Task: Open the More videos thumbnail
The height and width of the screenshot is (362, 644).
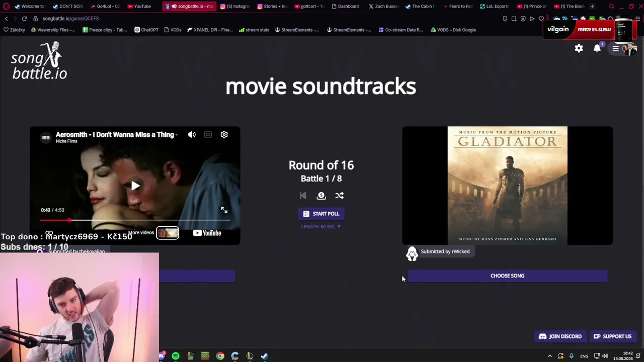Action: click(x=168, y=233)
